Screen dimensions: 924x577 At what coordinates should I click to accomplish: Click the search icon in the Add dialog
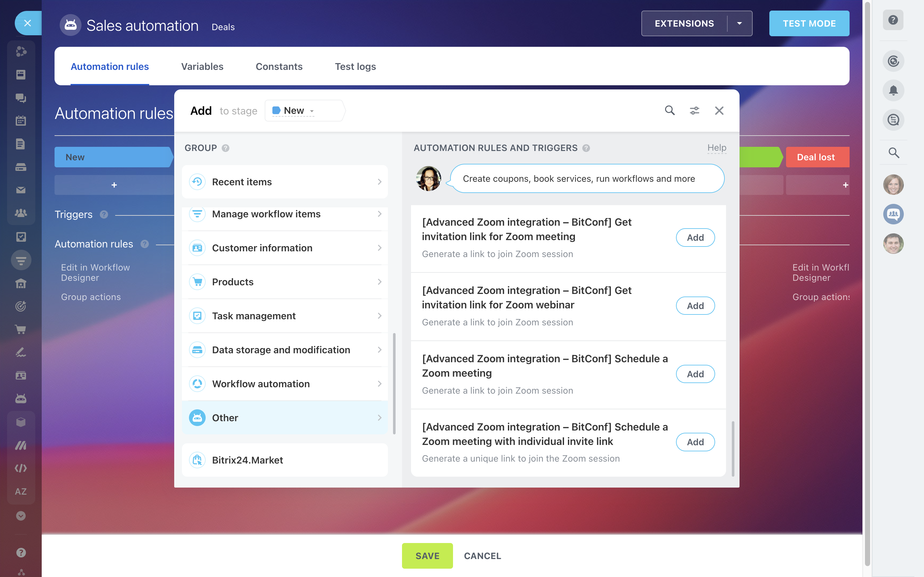tap(670, 111)
